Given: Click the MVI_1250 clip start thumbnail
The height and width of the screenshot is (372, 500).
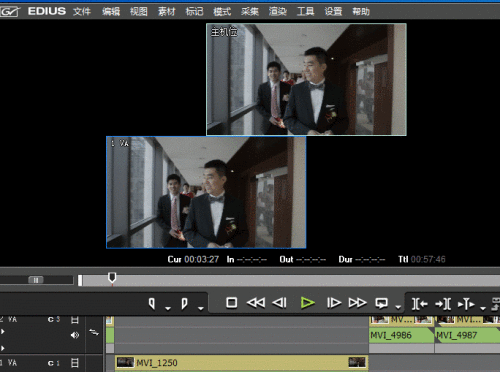Looking at the screenshot, I should [x=125, y=362].
